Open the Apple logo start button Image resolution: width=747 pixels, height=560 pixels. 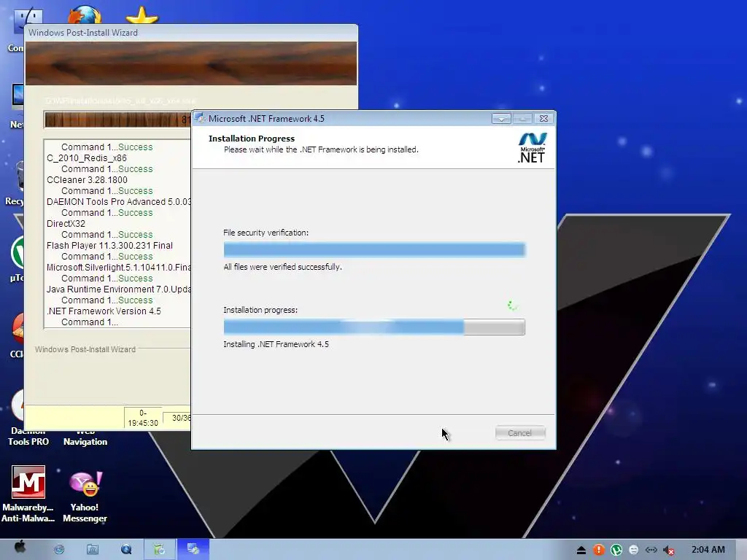[20, 548]
